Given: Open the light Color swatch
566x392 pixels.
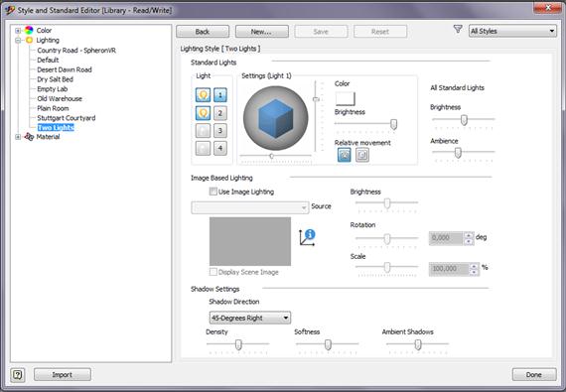Looking at the screenshot, I should coord(346,98).
